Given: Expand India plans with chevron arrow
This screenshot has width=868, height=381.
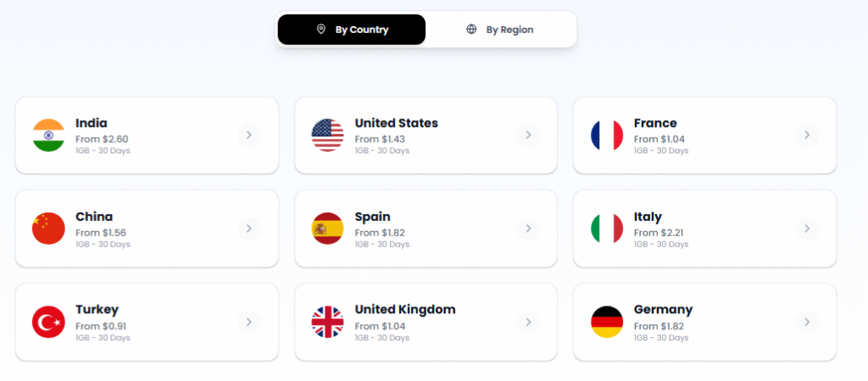Looking at the screenshot, I should pyautogui.click(x=248, y=135).
